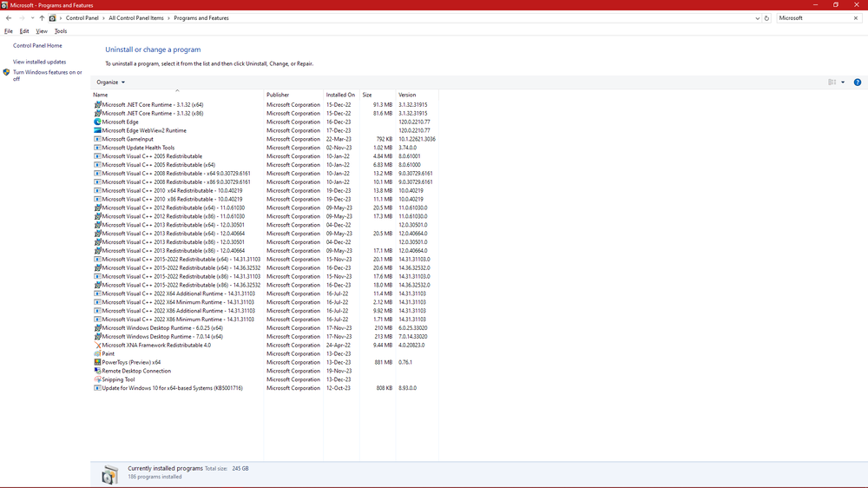
Task: Click the Remote Desktop Connection icon
Action: tap(97, 371)
